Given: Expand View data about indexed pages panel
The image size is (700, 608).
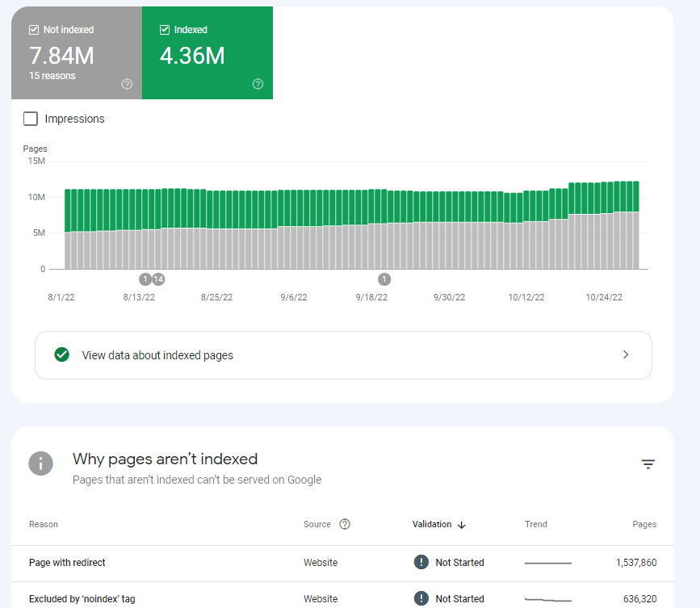Looking at the screenshot, I should (625, 354).
